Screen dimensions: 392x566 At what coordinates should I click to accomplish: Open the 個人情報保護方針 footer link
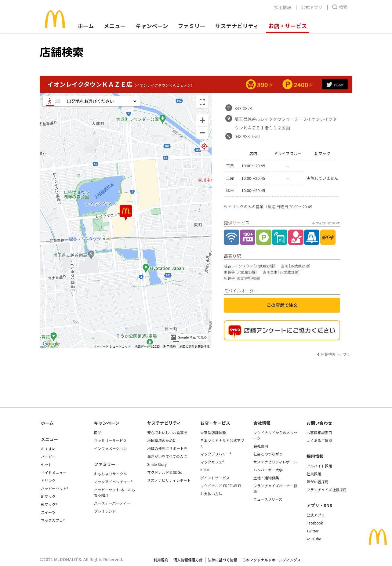(x=188, y=560)
